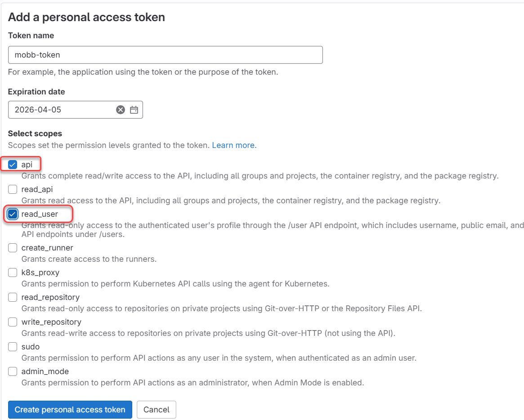Uncheck the api scope checkbox
Image resolution: width=524 pixels, height=420 pixels.
(12, 164)
